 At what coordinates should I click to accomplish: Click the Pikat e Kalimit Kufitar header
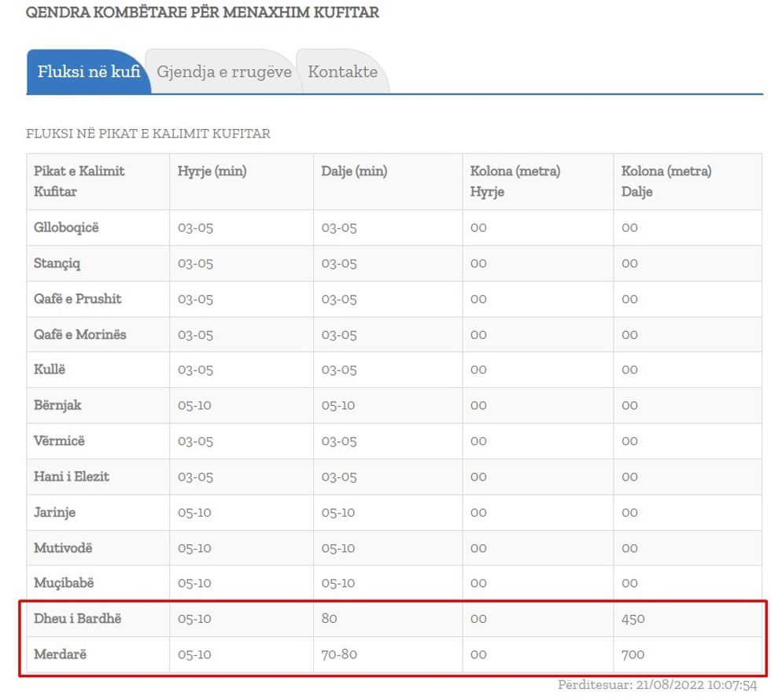tap(79, 181)
